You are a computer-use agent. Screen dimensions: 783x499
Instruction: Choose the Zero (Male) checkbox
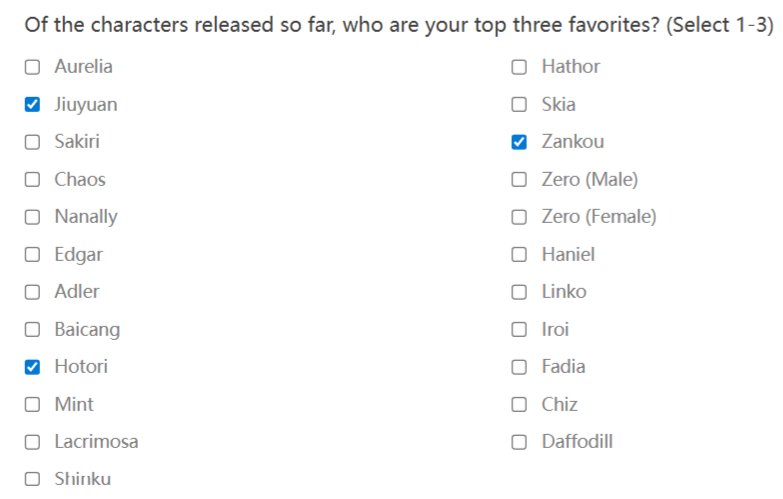519,179
